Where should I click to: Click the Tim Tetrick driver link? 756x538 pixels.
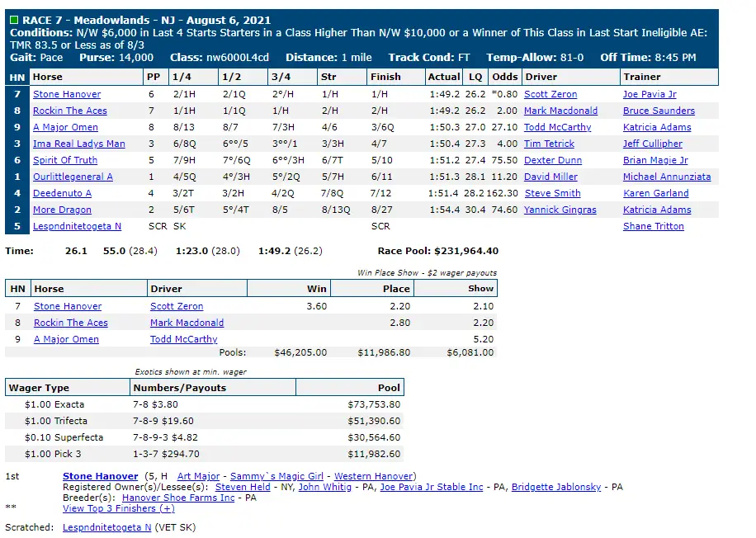pyautogui.click(x=549, y=144)
